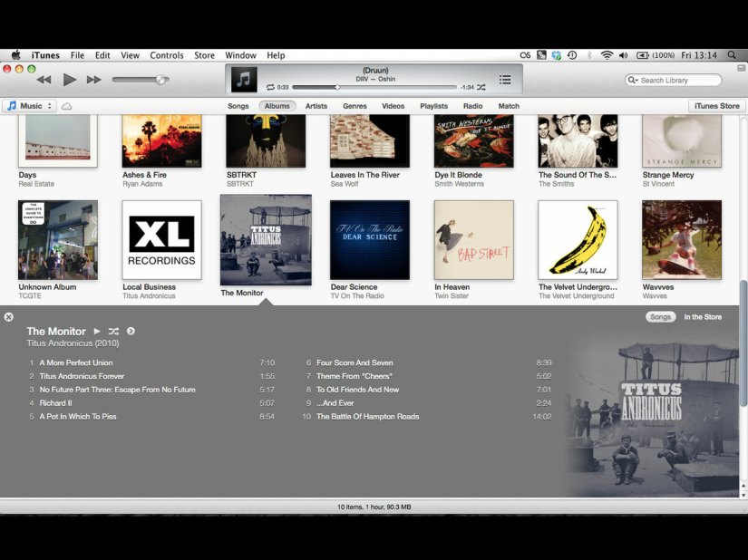Select track Four Score And Seven
Viewport: 748px width, 560px height.
[x=428, y=362]
